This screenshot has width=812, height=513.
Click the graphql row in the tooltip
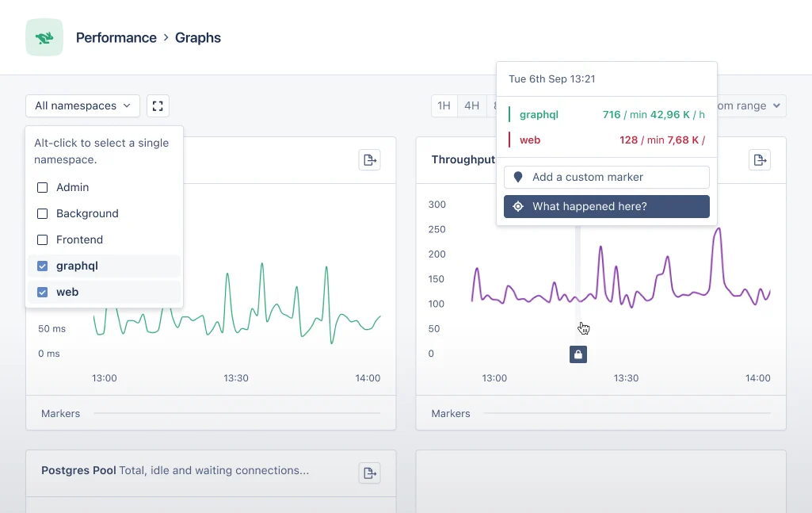[606, 114]
